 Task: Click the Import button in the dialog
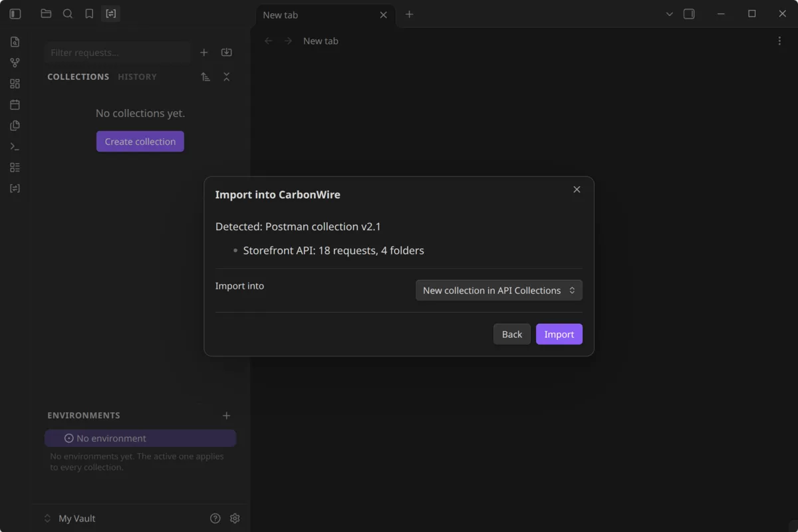(559, 334)
